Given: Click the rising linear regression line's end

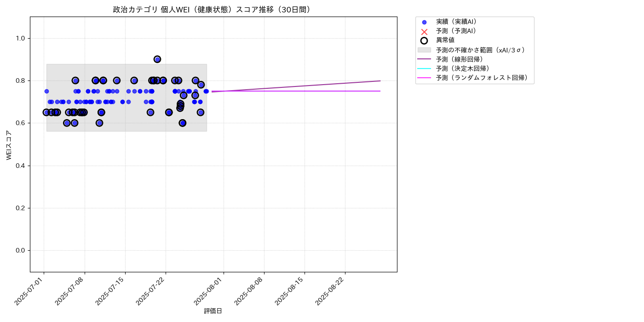Looking at the screenshot, I should [380, 81].
